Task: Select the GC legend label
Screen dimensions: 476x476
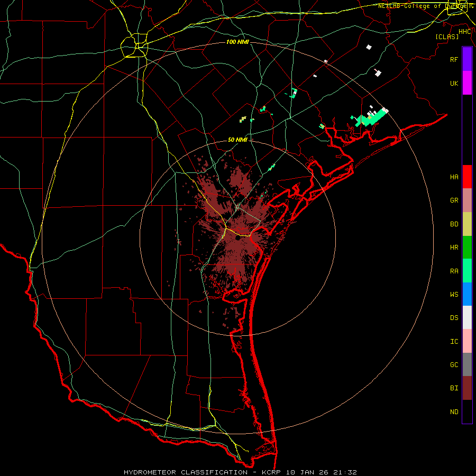Action: [454, 365]
